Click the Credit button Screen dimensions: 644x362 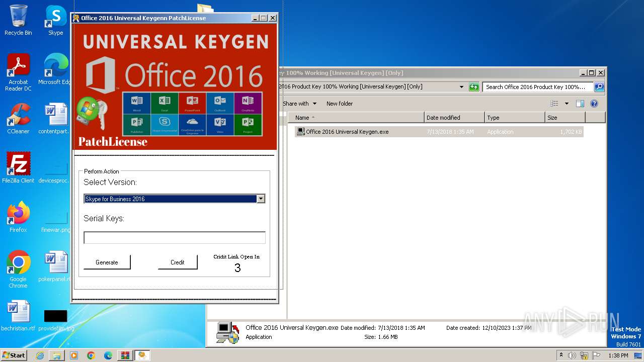[178, 262]
